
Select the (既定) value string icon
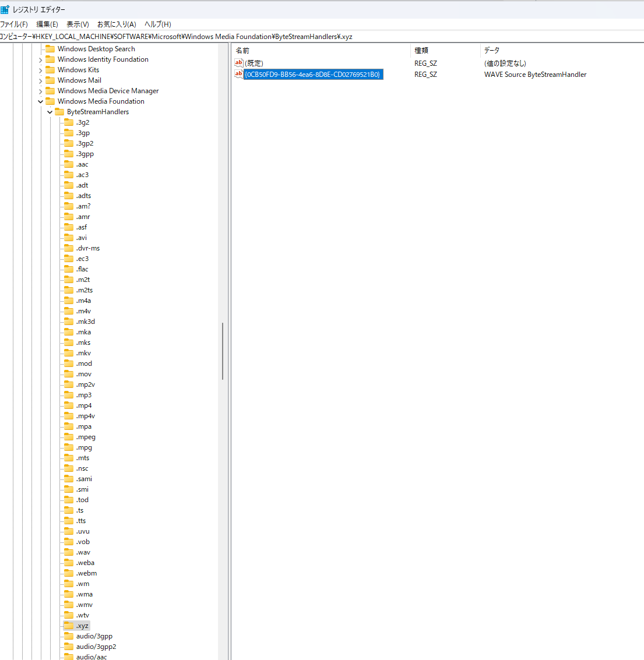239,63
